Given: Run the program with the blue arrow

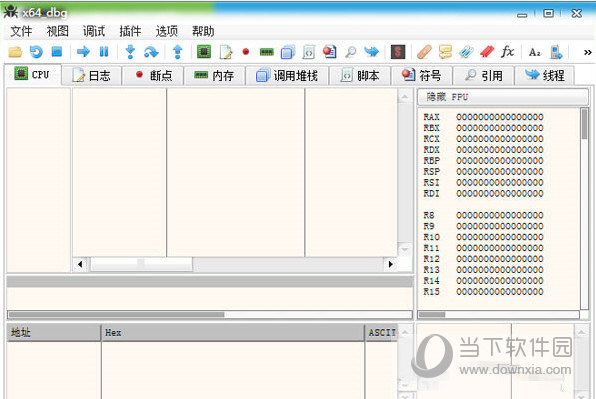Looking at the screenshot, I should pos(83,51).
